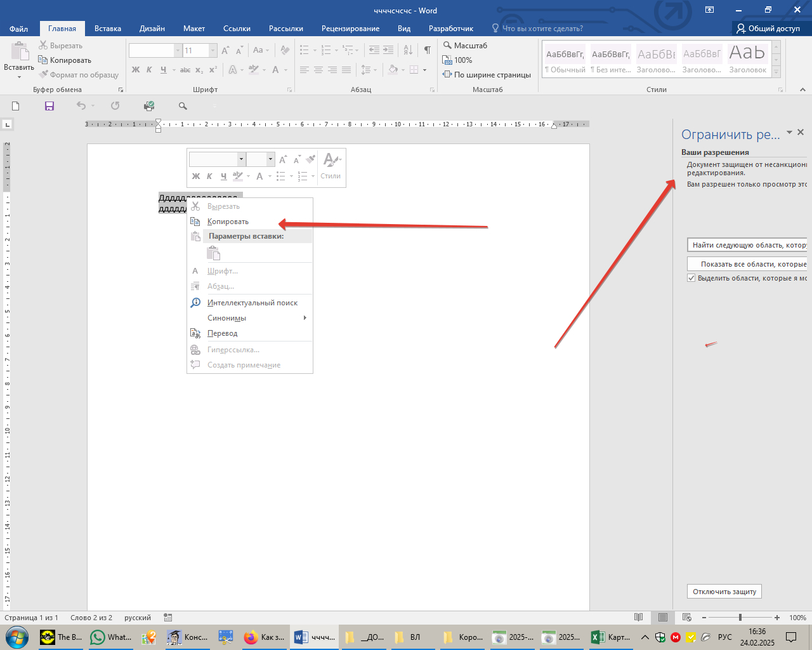Viewport: 812px width, 650px height.
Task: Open Intelligent search (Интеллектуальный поиск) in context menu
Action: 252,303
